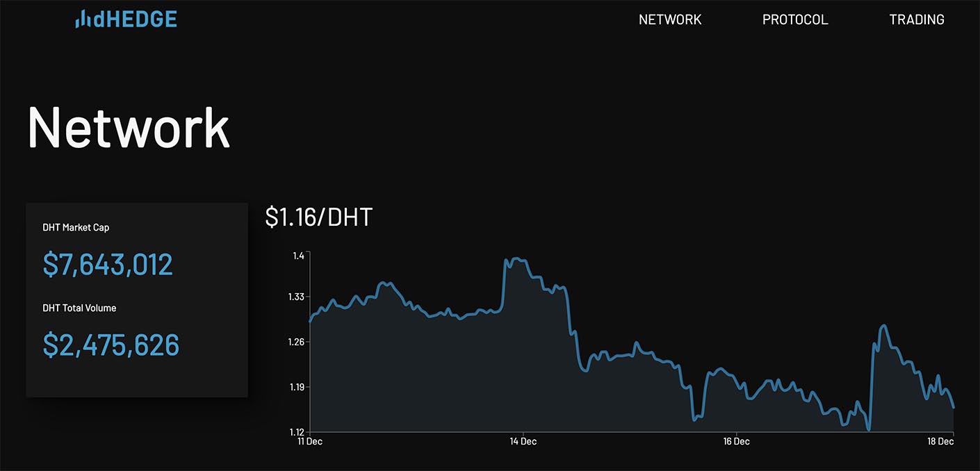Select the DHT Total Volume label
Image resolution: width=980 pixels, height=471 pixels.
79,308
